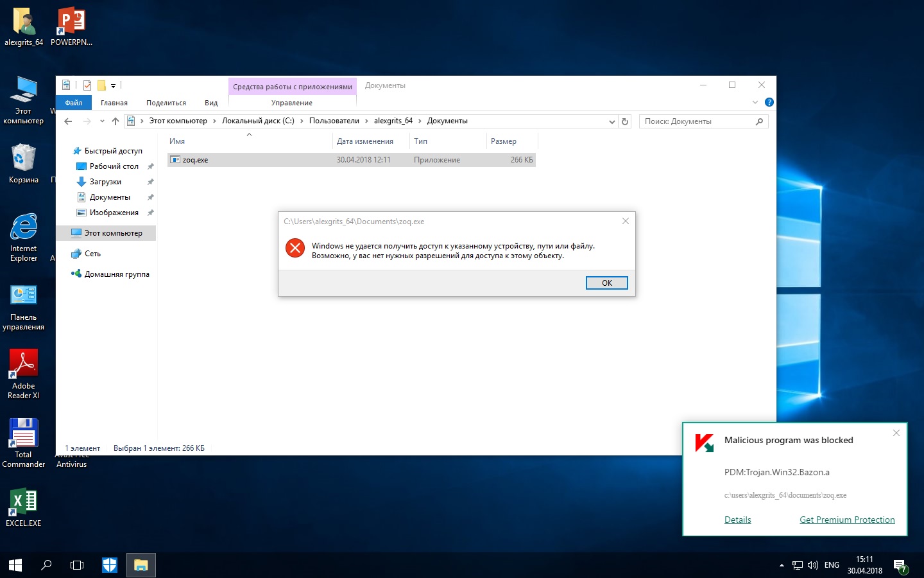Click the taskbar clock and date

865,565
